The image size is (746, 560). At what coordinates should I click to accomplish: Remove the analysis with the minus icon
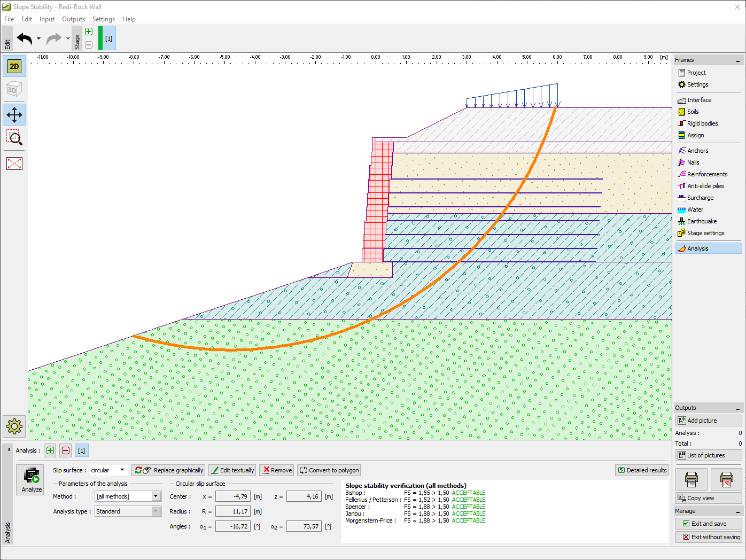[x=65, y=450]
